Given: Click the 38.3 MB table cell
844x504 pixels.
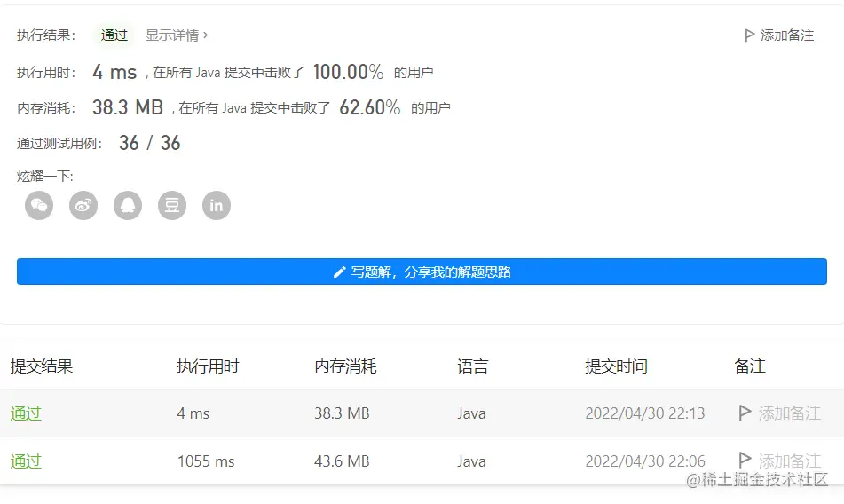Looking at the screenshot, I should (x=342, y=413).
